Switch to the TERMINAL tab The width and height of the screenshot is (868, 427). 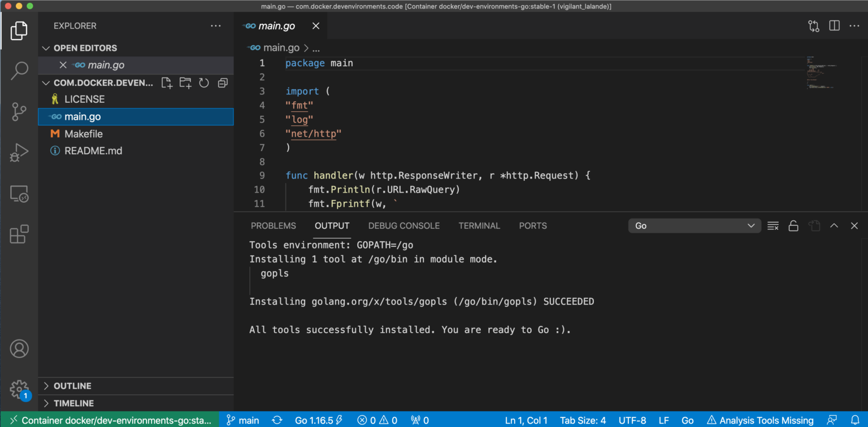point(479,225)
